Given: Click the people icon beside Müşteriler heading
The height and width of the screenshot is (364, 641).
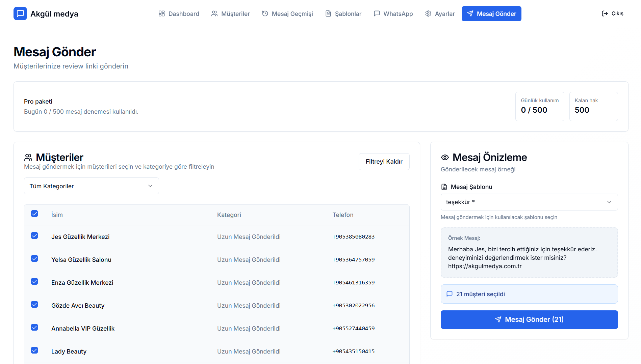Looking at the screenshot, I should click(x=28, y=157).
